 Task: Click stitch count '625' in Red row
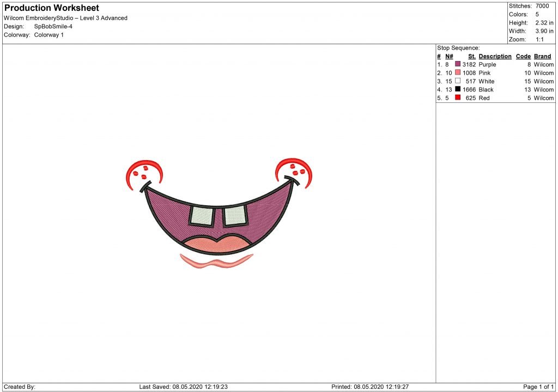click(470, 98)
